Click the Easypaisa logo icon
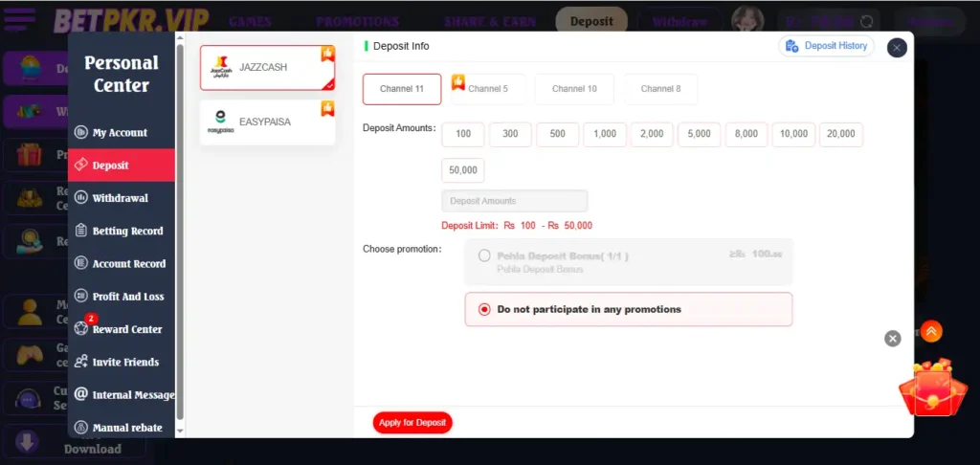 point(221,122)
